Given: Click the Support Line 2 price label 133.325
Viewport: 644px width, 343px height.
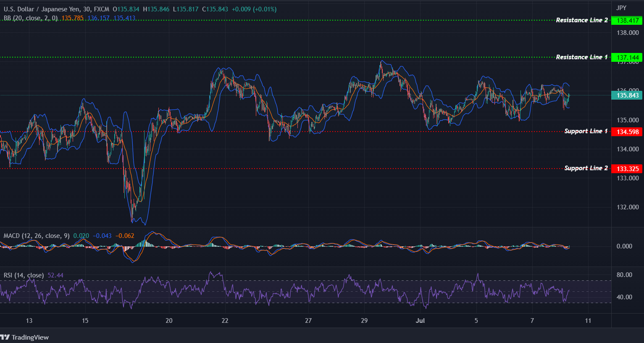Looking at the screenshot, I should [x=627, y=168].
